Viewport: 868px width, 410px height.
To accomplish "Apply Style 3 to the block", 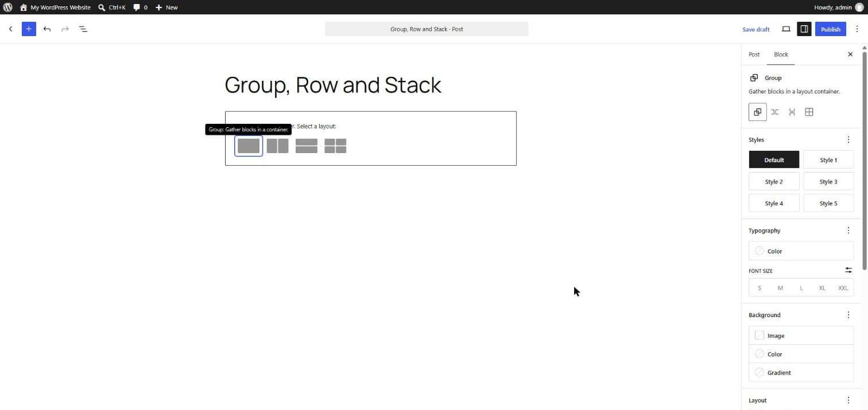I will click(828, 182).
